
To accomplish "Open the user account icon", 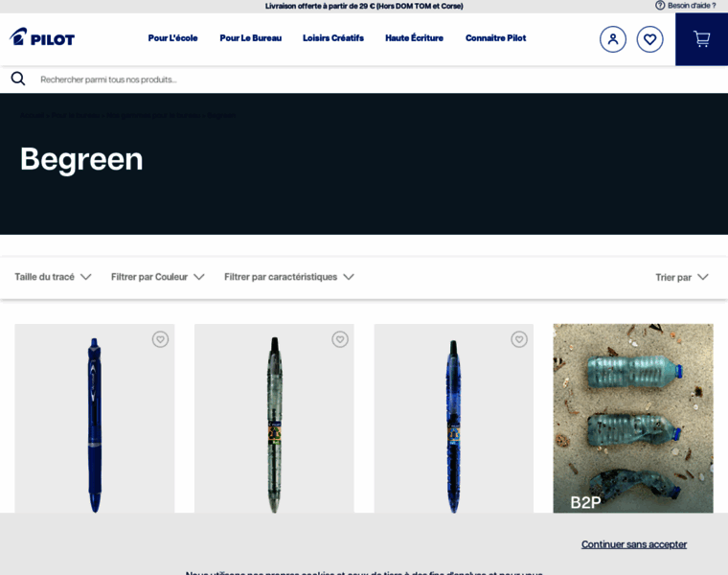I will (x=613, y=39).
